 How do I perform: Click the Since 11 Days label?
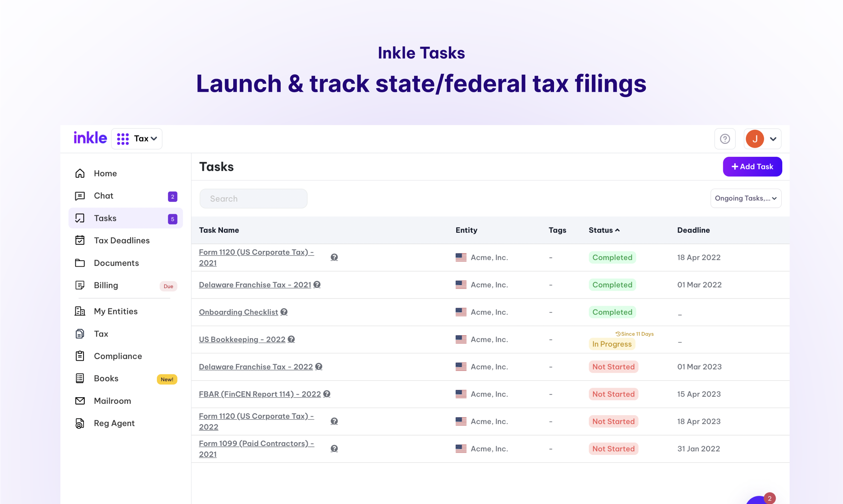click(634, 334)
